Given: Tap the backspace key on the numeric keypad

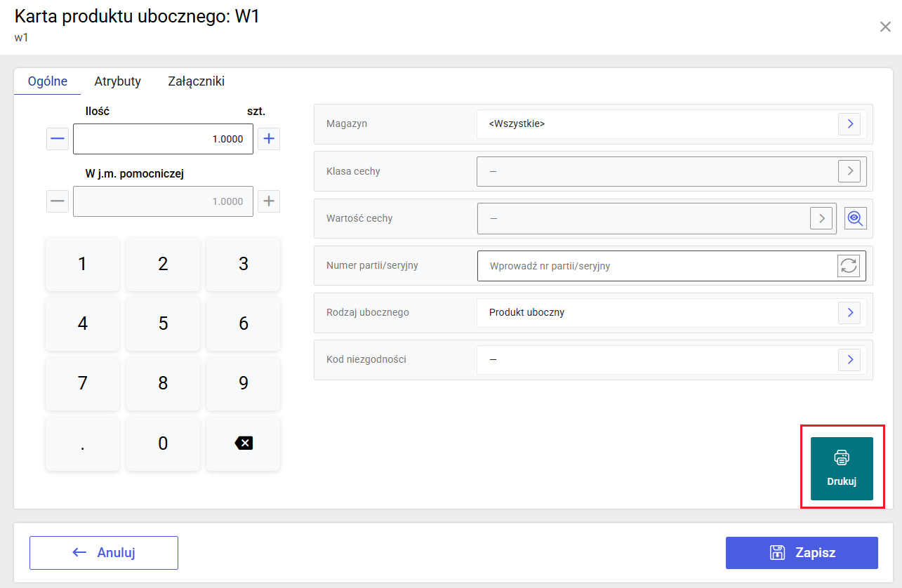Looking at the screenshot, I should 244,443.
